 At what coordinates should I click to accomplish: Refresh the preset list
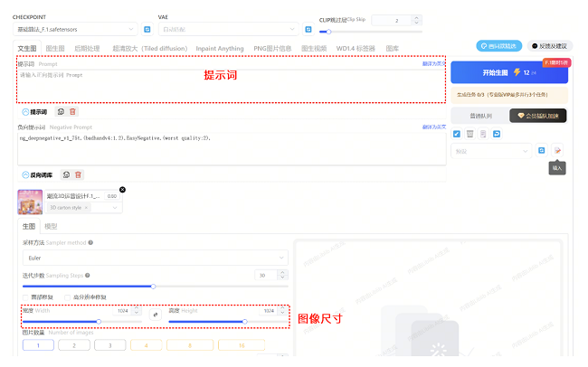click(x=542, y=150)
